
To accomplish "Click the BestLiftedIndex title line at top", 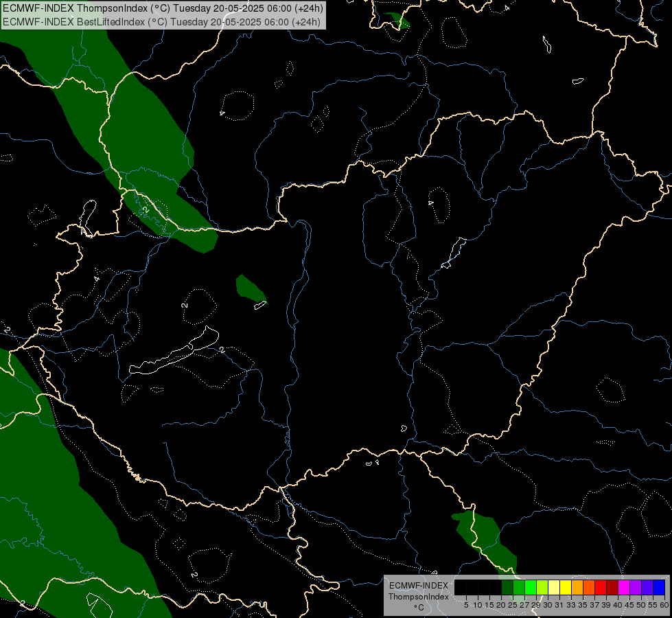I will 161,21.
